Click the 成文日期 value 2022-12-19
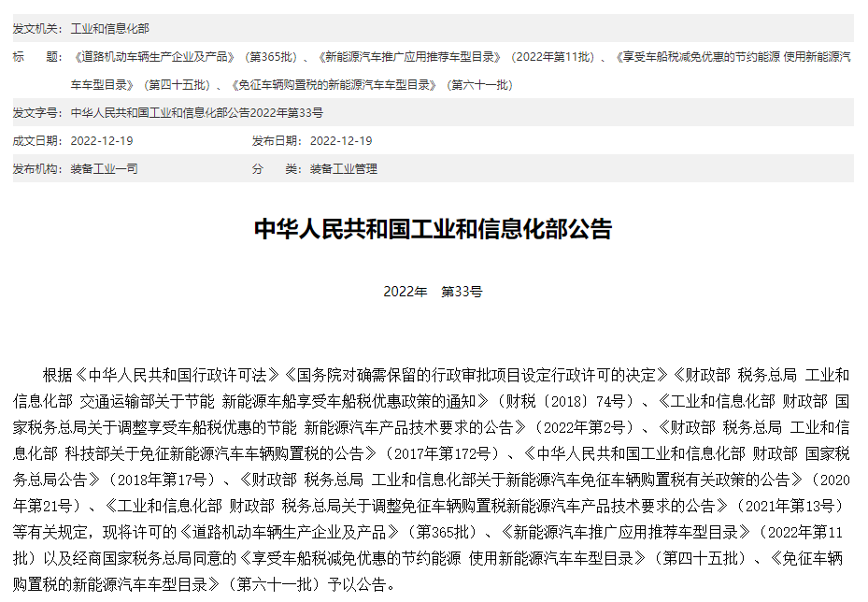 point(102,141)
